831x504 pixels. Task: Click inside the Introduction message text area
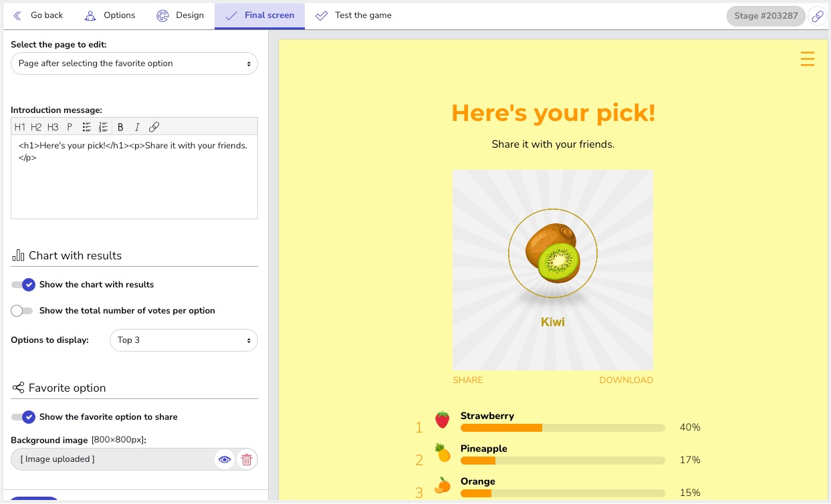click(134, 184)
